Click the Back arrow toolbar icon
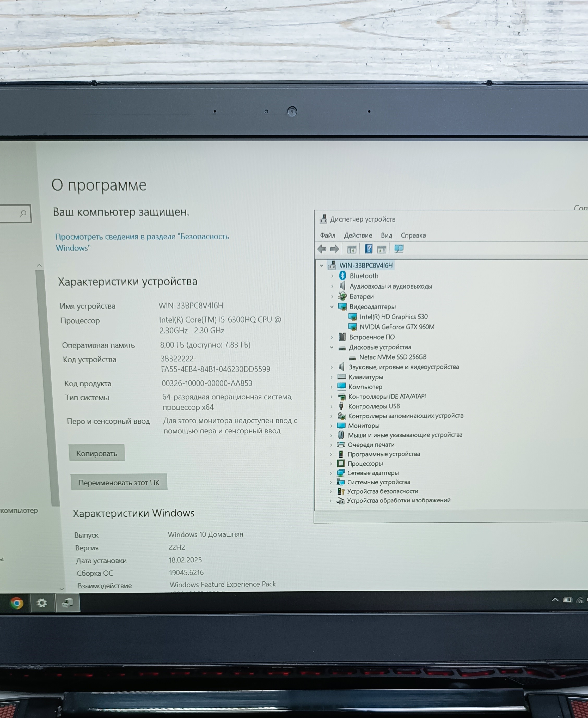This screenshot has width=588, height=718. pyautogui.click(x=322, y=250)
